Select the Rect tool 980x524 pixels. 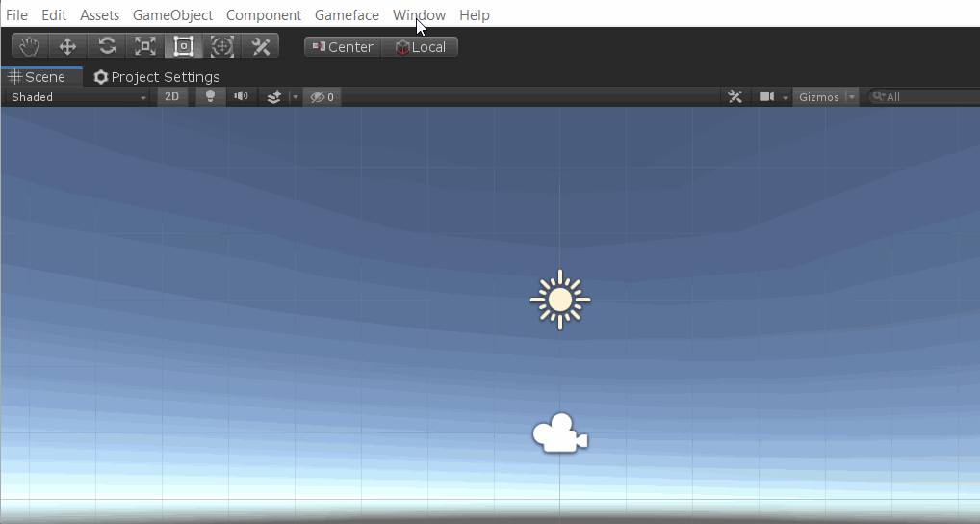(x=183, y=46)
